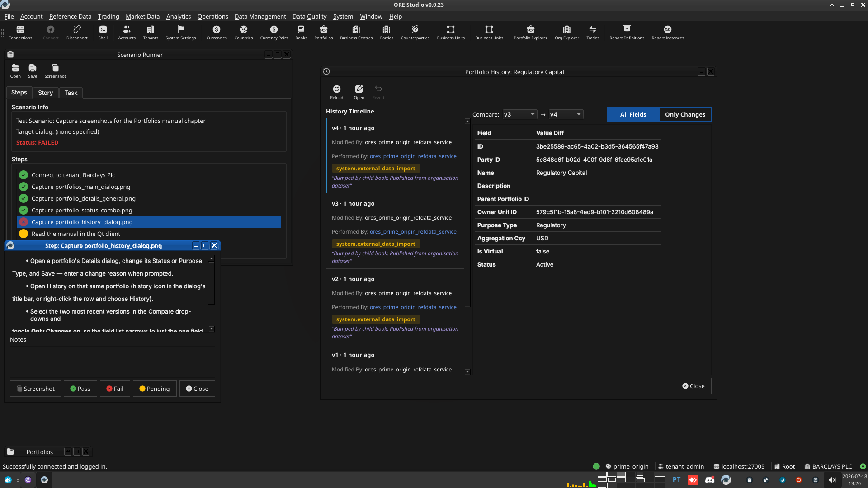868x488 pixels.
Task: Open the Trades toolbar icon
Action: click(593, 32)
